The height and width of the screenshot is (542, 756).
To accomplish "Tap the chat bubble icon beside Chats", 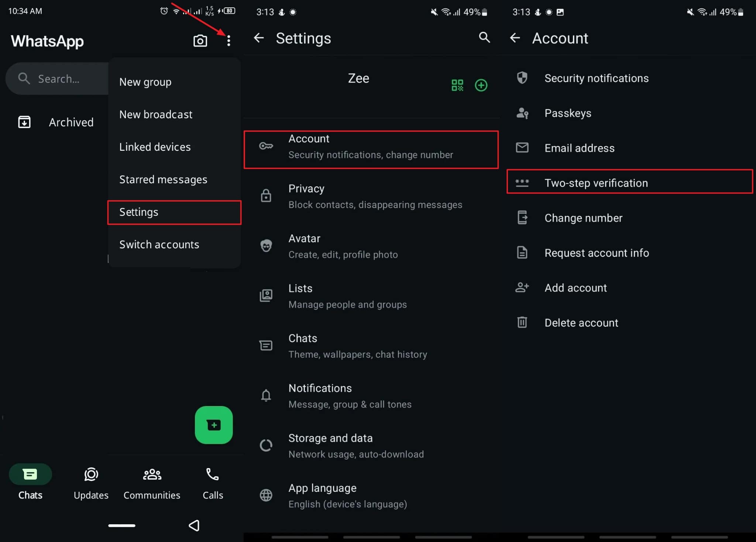I will [x=266, y=345].
